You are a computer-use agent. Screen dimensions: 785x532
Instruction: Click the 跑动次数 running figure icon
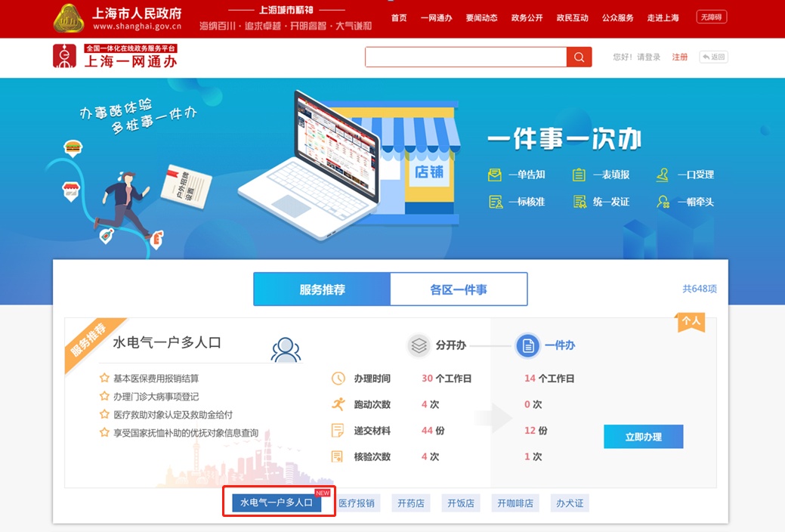338,404
